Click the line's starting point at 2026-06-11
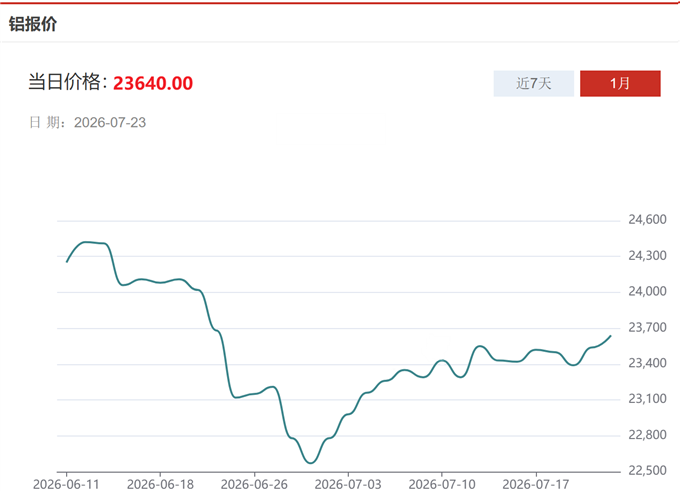 tap(66, 262)
